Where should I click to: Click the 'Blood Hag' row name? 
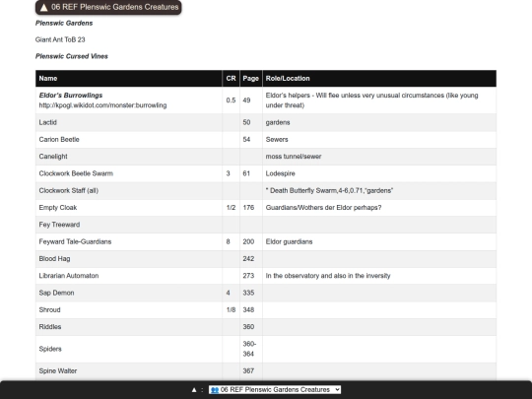click(54, 258)
